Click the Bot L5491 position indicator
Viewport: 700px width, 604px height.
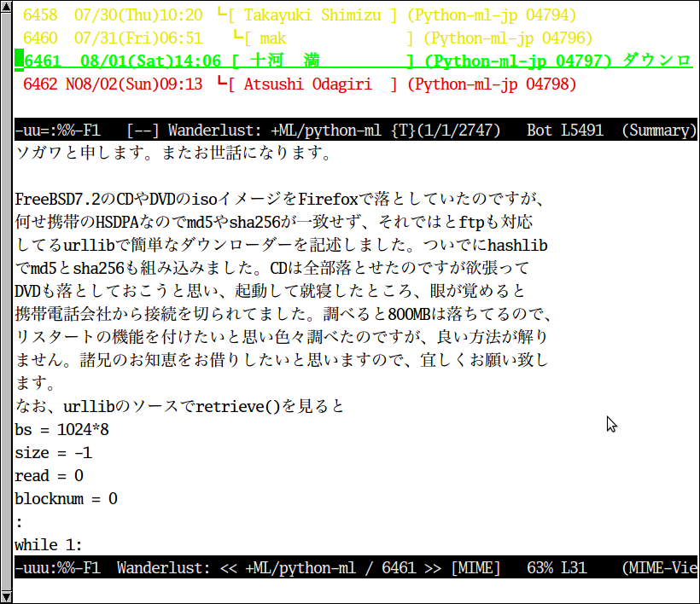(x=565, y=131)
